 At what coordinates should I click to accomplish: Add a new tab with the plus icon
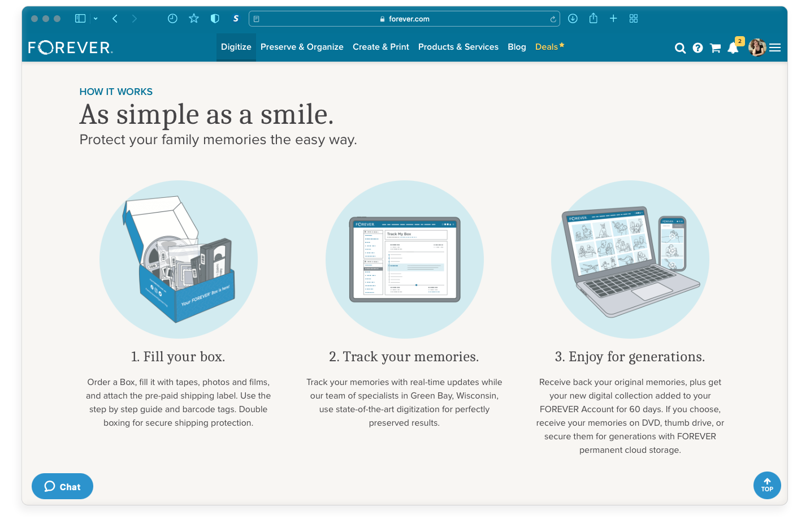613,19
